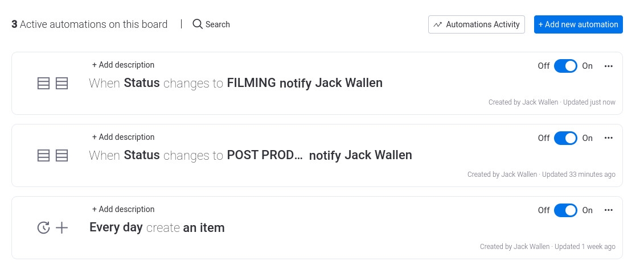Click the action icon of the FILMING automation
The width and height of the screenshot is (644, 274).
point(61,84)
